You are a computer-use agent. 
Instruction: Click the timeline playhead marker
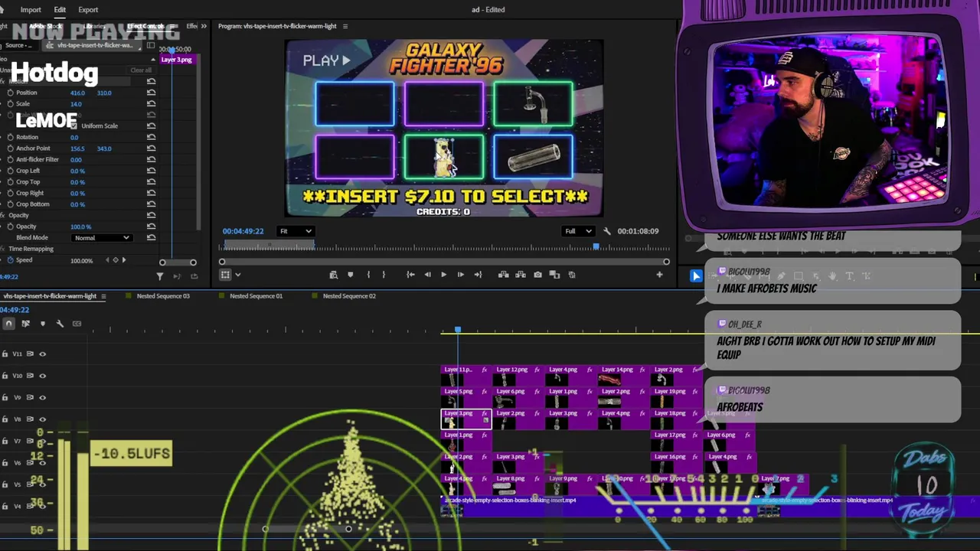[457, 330]
